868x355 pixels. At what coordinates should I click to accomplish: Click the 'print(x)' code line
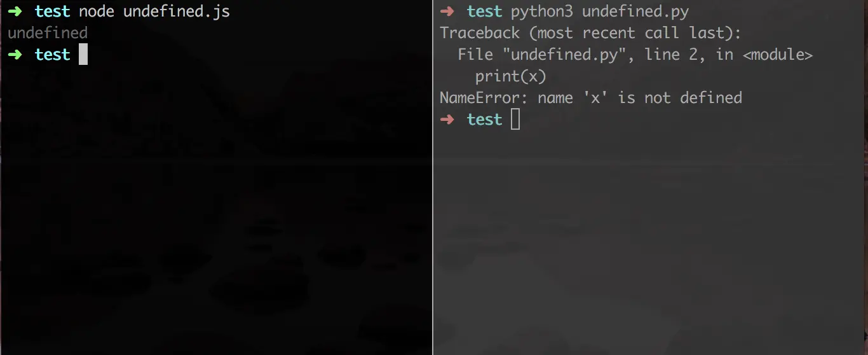(511, 76)
